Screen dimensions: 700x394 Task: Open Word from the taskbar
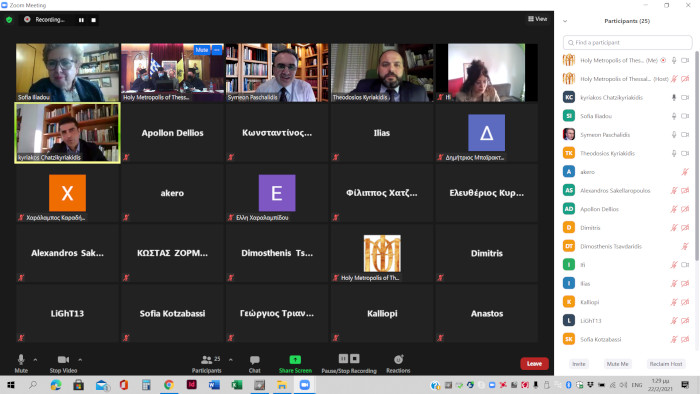[214, 385]
